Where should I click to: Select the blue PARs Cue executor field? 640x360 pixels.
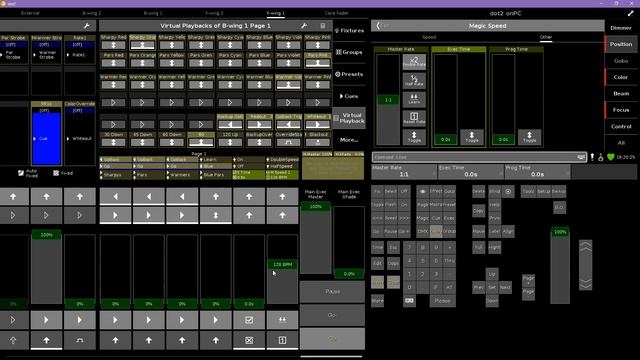coord(47,139)
